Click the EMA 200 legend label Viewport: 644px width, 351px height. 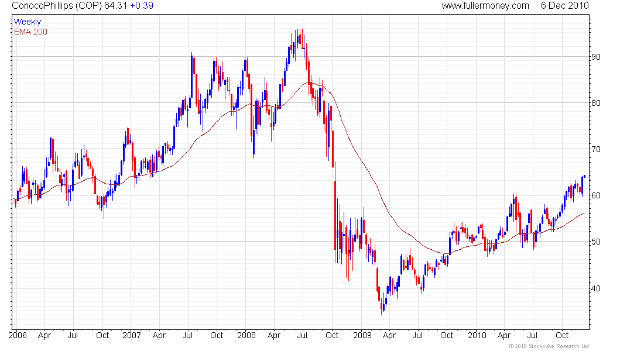coord(30,32)
